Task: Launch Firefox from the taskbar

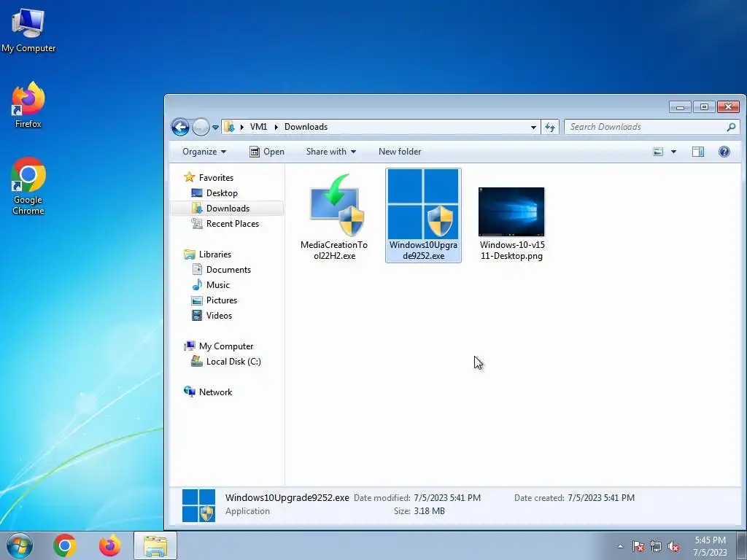Action: [x=110, y=545]
